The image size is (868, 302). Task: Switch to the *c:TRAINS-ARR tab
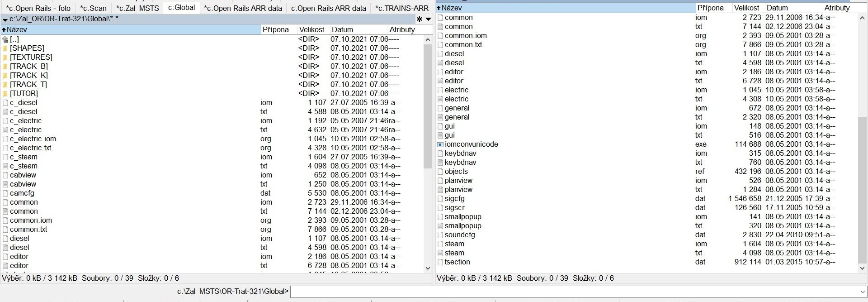coord(401,8)
